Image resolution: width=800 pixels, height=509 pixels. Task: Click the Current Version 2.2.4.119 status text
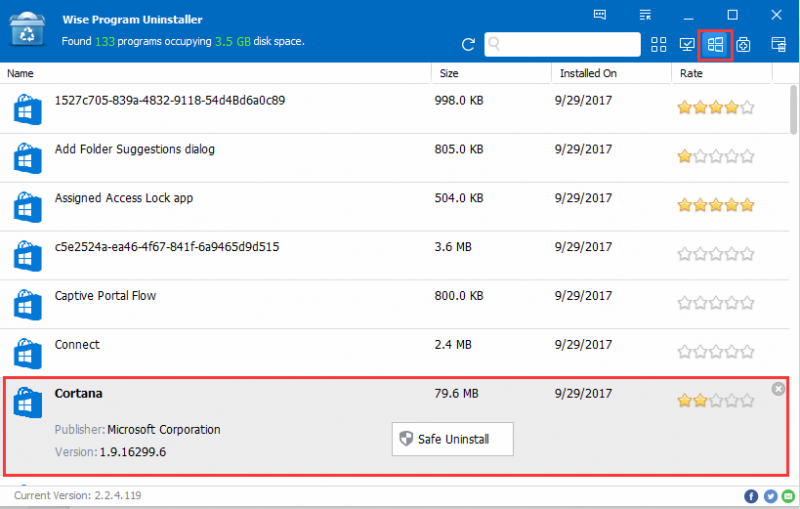coord(78,495)
